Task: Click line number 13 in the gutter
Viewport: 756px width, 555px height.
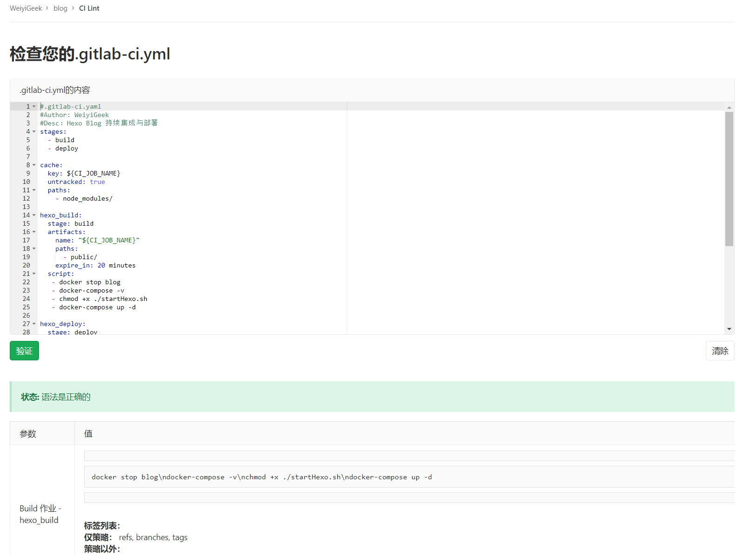Action: point(26,207)
